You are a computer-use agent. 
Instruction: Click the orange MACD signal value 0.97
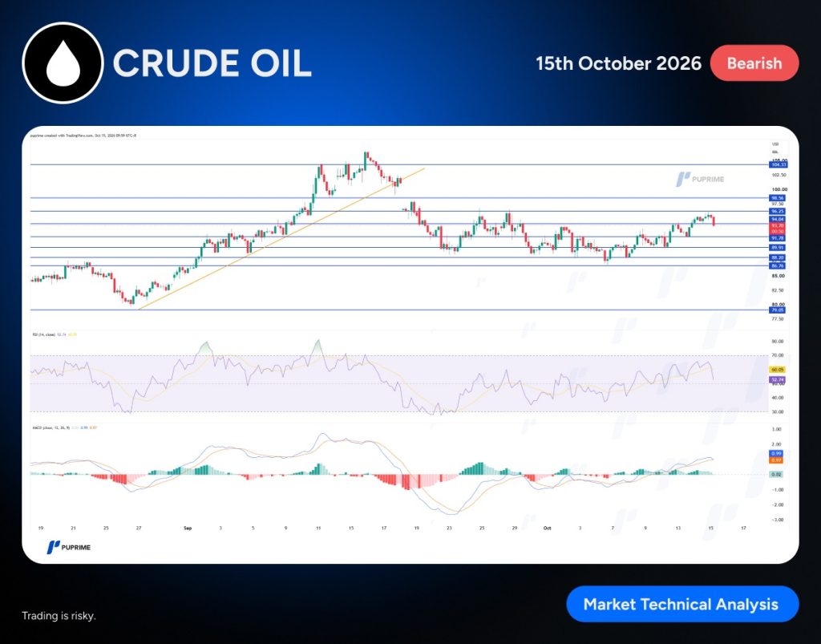point(776,460)
